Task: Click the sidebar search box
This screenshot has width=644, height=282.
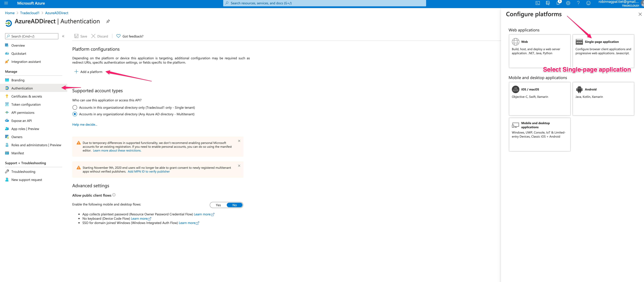Action: tap(32, 36)
